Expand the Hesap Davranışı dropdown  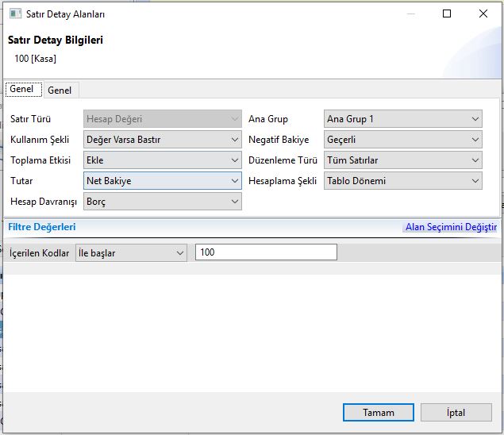click(163, 202)
